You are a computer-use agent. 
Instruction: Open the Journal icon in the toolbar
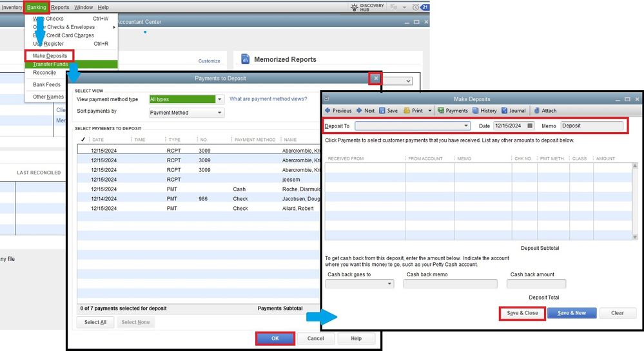click(504, 111)
